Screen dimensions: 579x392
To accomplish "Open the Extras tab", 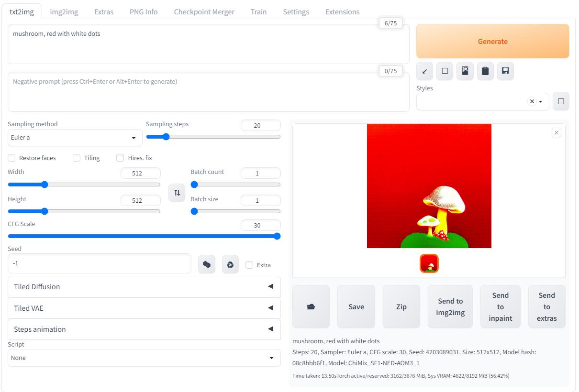I will tap(104, 12).
